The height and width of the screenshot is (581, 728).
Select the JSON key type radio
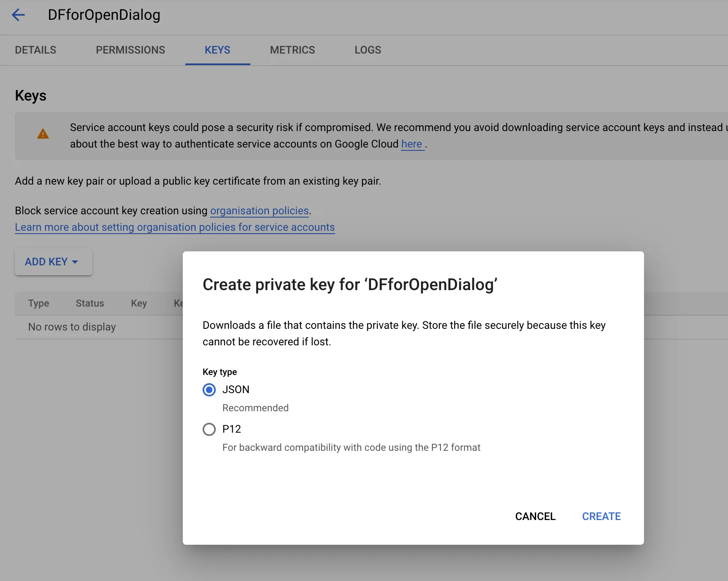(x=209, y=389)
